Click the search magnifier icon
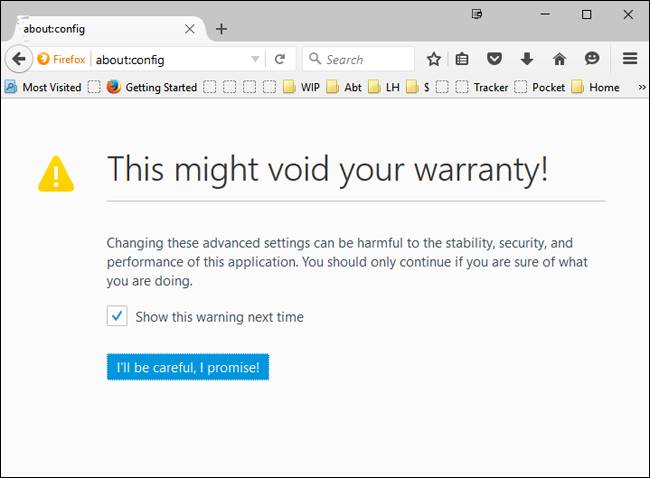This screenshot has height=478, width=650. pos(315,59)
